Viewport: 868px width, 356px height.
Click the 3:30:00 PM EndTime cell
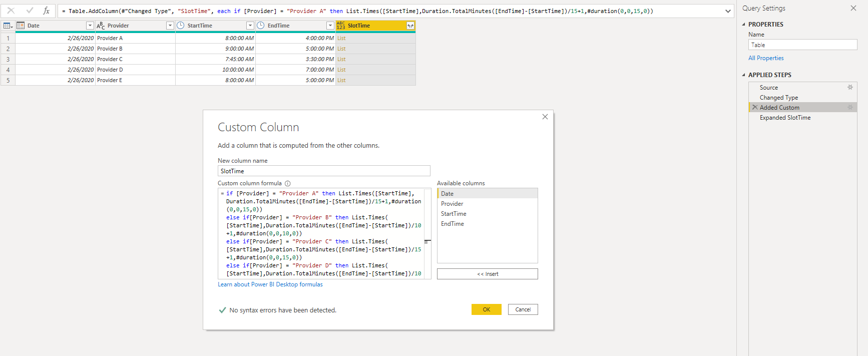point(295,59)
